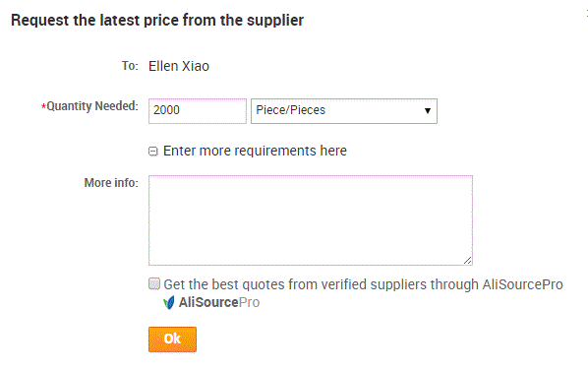Click the Get the best quotes label text
The height and width of the screenshot is (370, 588).
[x=363, y=284]
